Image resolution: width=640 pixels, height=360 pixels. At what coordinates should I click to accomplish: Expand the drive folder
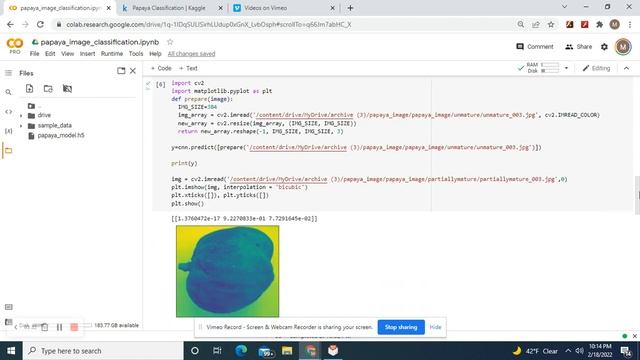click(21, 116)
